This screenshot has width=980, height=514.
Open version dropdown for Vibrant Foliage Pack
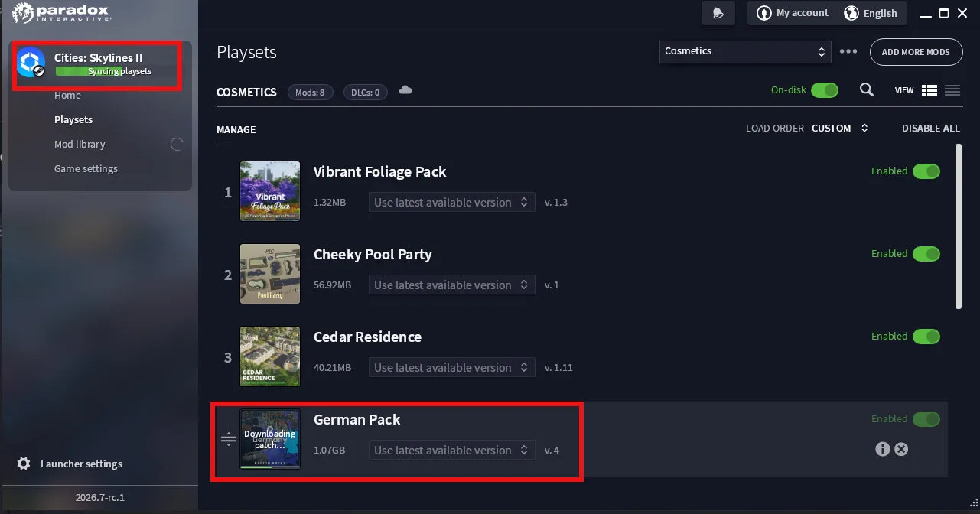451,203
